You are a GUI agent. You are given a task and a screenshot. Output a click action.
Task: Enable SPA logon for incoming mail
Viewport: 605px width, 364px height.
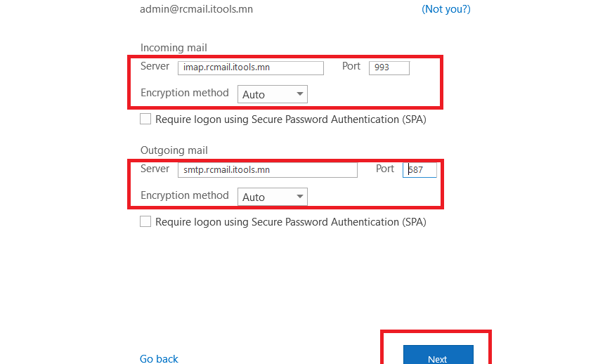[x=145, y=119]
